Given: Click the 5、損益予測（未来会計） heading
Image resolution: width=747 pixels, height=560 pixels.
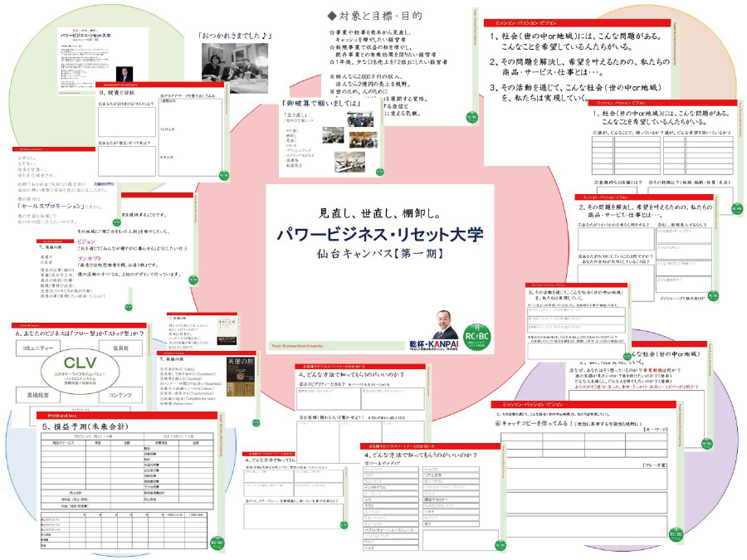Looking at the screenshot, I should pos(85,426).
